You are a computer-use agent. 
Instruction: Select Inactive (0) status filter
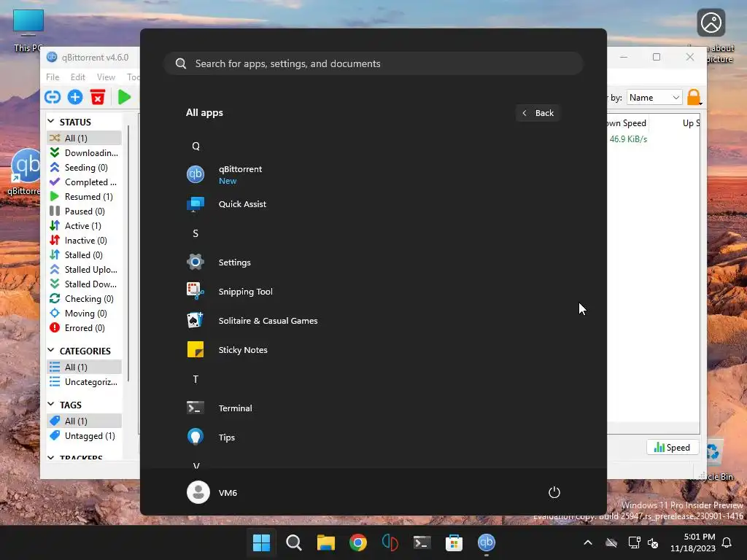pos(85,241)
